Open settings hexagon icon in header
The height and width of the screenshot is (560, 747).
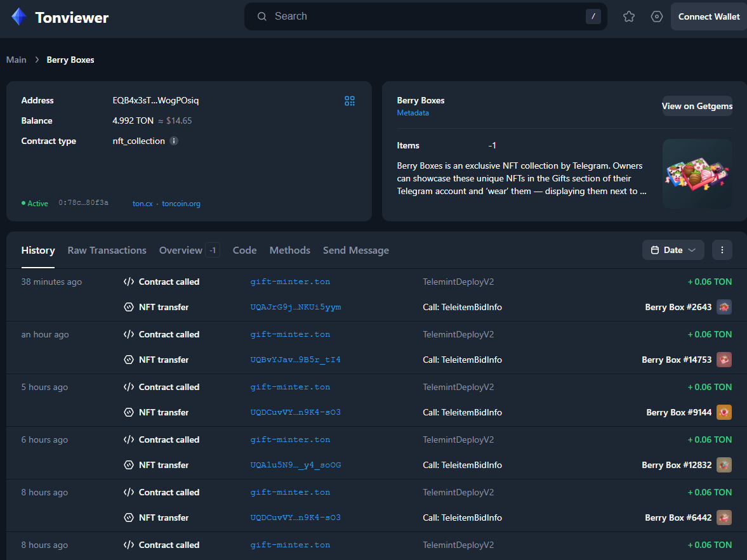click(x=657, y=17)
